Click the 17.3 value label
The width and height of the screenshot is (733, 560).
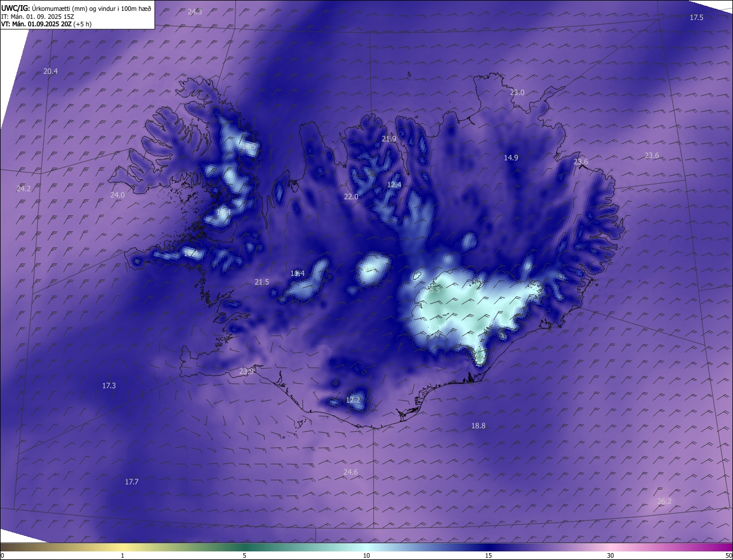point(109,385)
